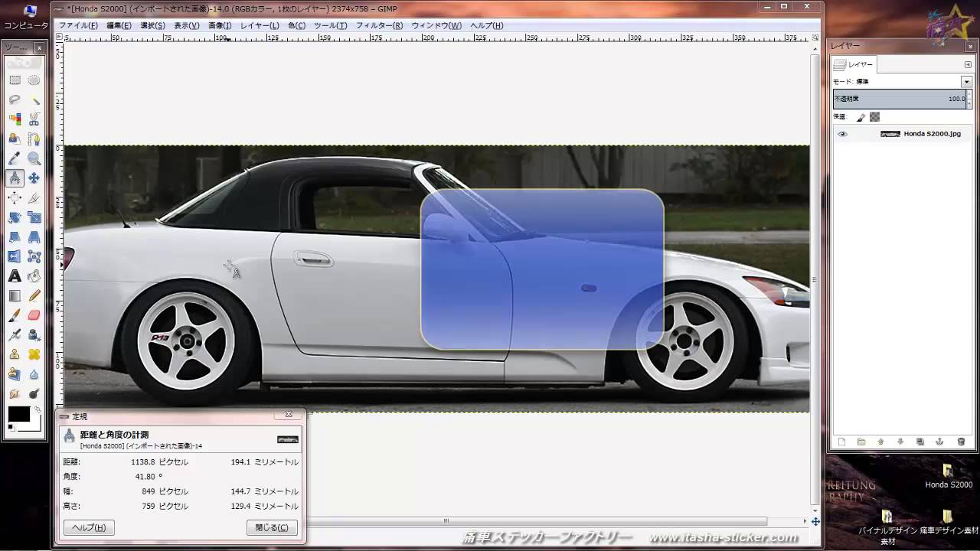Select the Alignment tool
Screen dimensions: 980x551
click(x=15, y=197)
